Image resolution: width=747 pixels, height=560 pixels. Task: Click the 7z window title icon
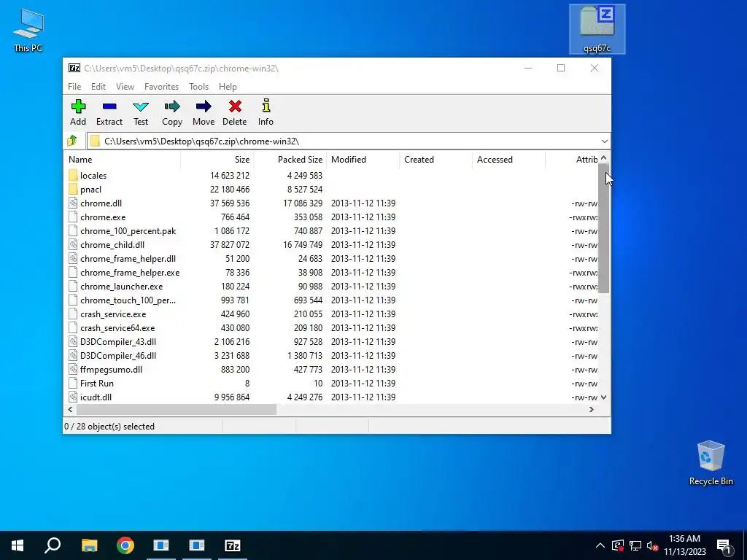[74, 68]
